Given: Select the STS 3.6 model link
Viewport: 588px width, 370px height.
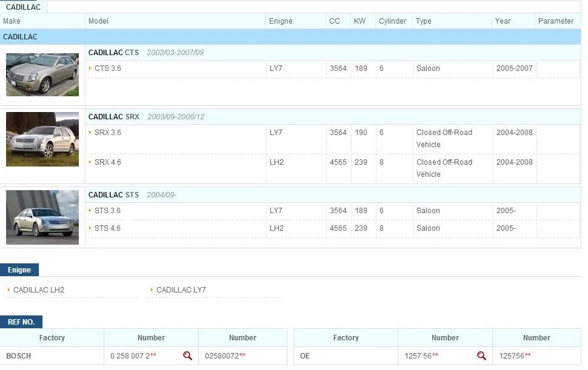Looking at the screenshot, I should (x=107, y=211).
